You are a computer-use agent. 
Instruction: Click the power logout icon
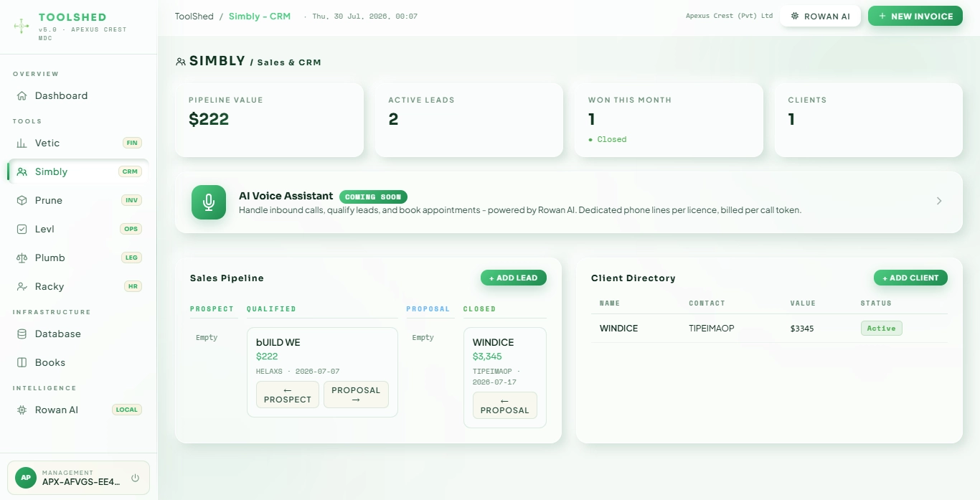135,478
